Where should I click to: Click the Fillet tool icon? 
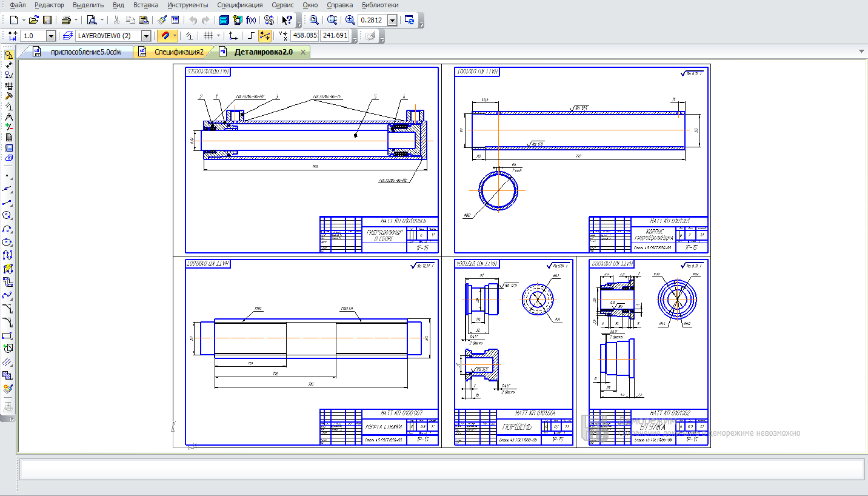tap(7, 322)
